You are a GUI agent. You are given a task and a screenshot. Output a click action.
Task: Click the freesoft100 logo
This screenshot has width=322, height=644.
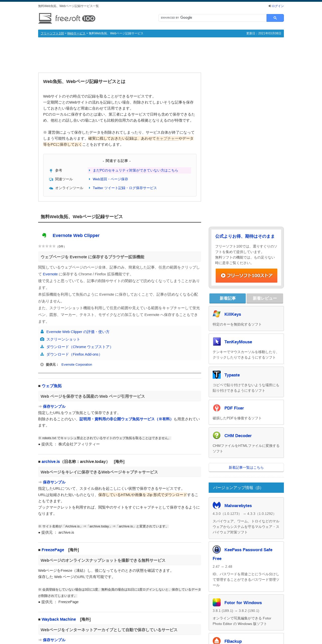tap(67, 18)
